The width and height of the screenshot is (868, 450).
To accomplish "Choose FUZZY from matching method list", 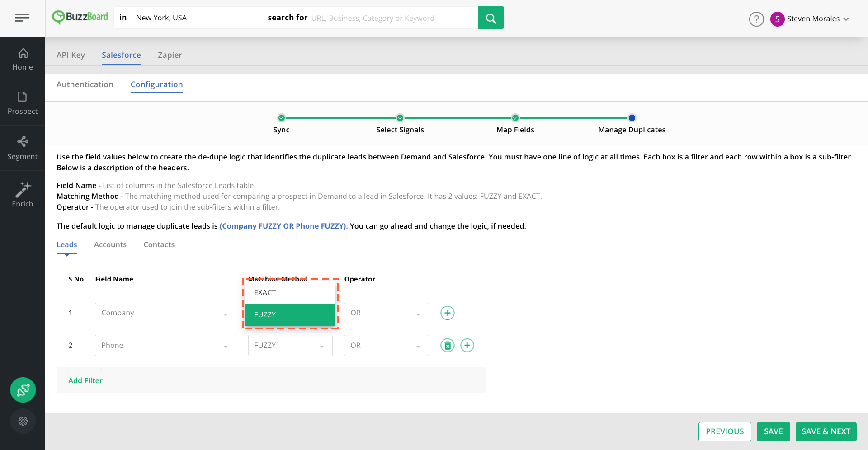I will pyautogui.click(x=290, y=314).
